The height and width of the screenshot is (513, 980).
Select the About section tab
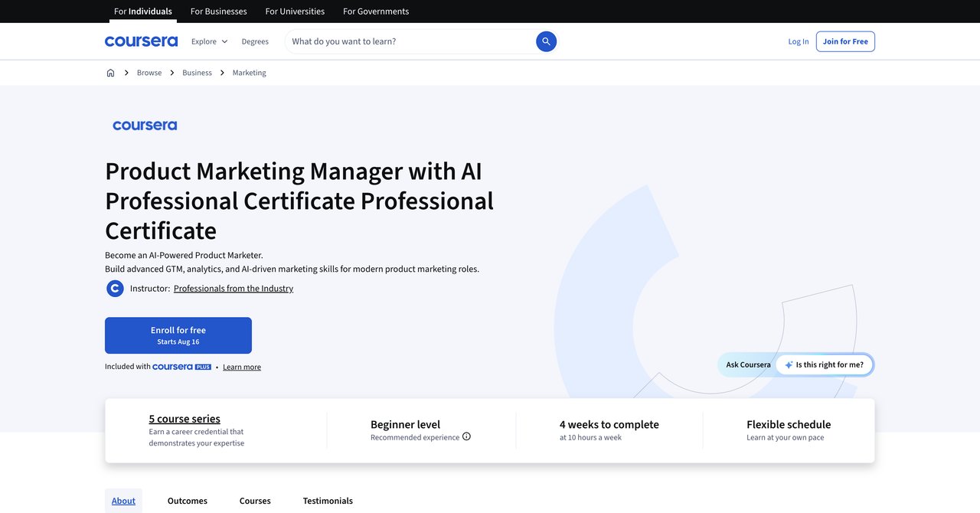tap(123, 501)
